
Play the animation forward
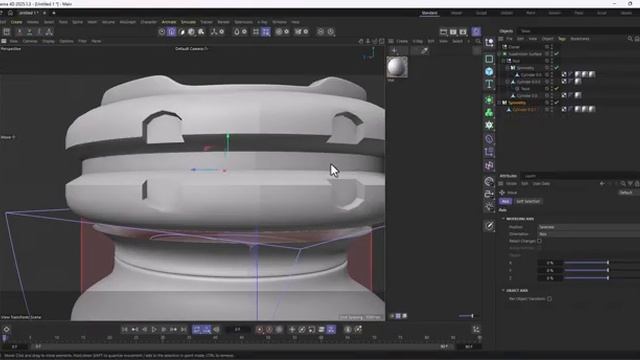(x=154, y=329)
